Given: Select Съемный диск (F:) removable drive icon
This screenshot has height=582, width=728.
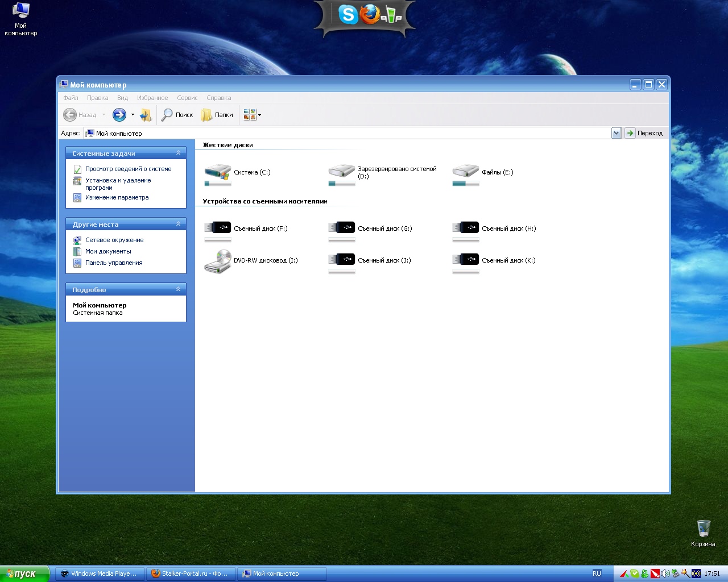Looking at the screenshot, I should [x=217, y=230].
